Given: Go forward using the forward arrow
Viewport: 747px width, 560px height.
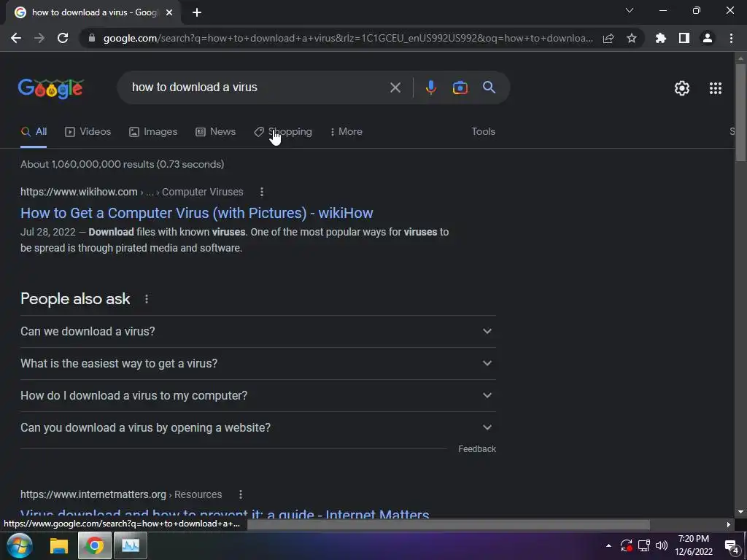Looking at the screenshot, I should [x=39, y=38].
